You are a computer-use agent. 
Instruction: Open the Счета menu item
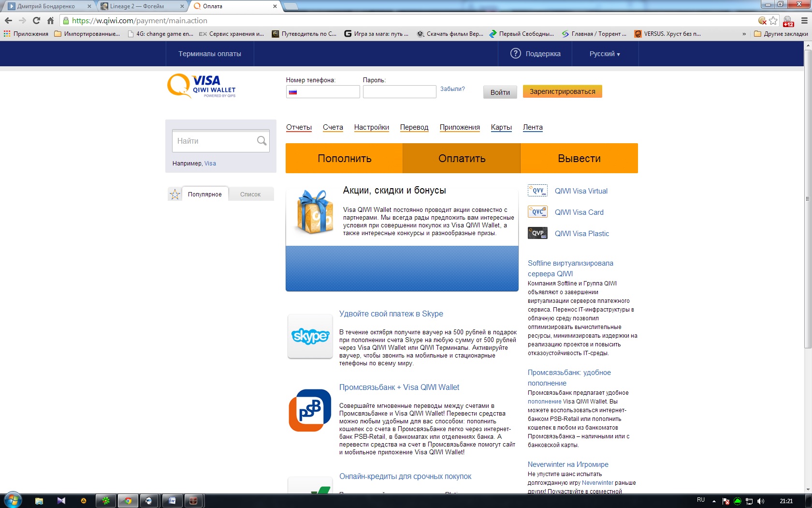(x=333, y=127)
